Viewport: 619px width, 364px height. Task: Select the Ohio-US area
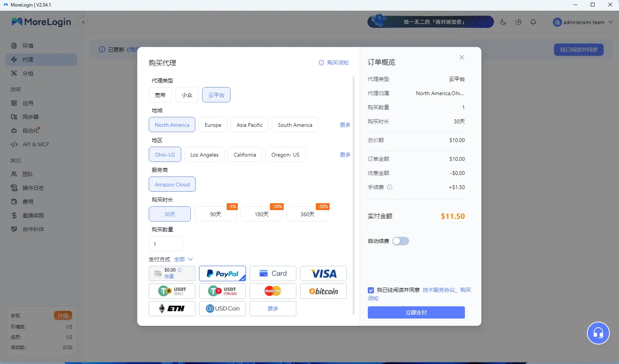tap(165, 154)
